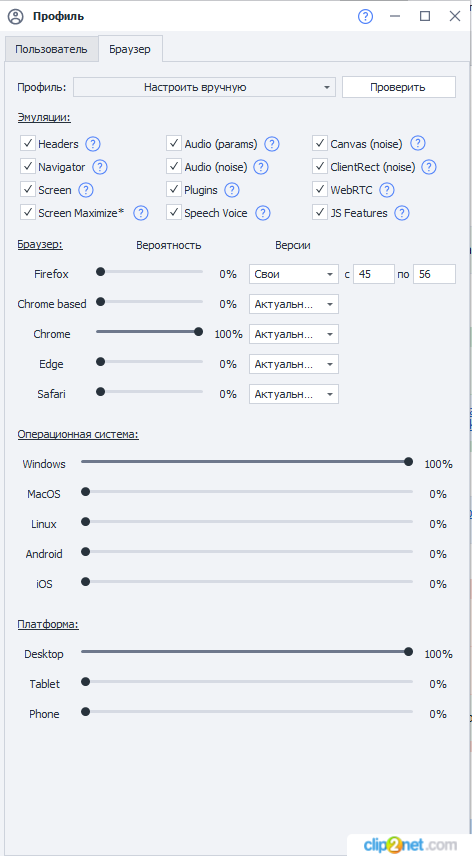Switch to the Пользователь tab
Screen dimensions: 472x856
tap(51, 49)
